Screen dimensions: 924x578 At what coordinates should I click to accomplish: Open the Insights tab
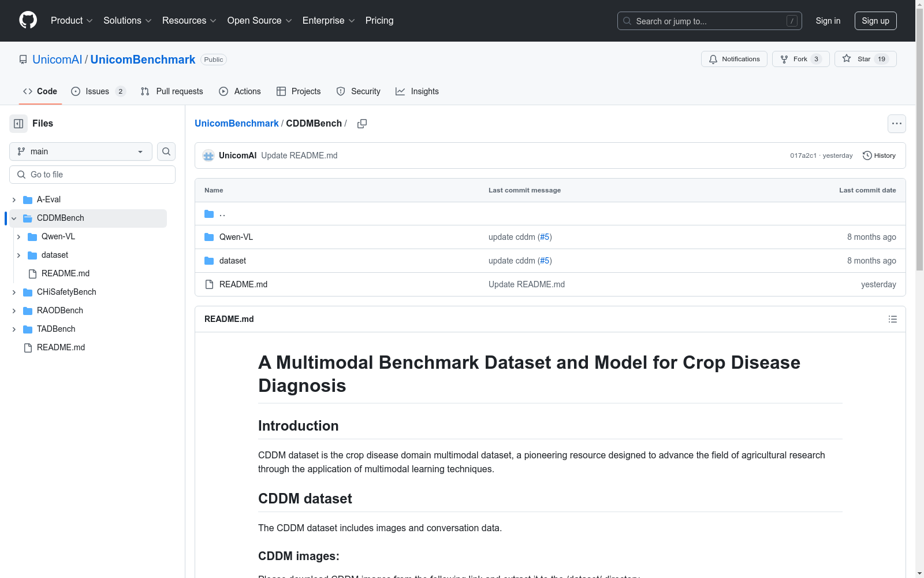[417, 91]
